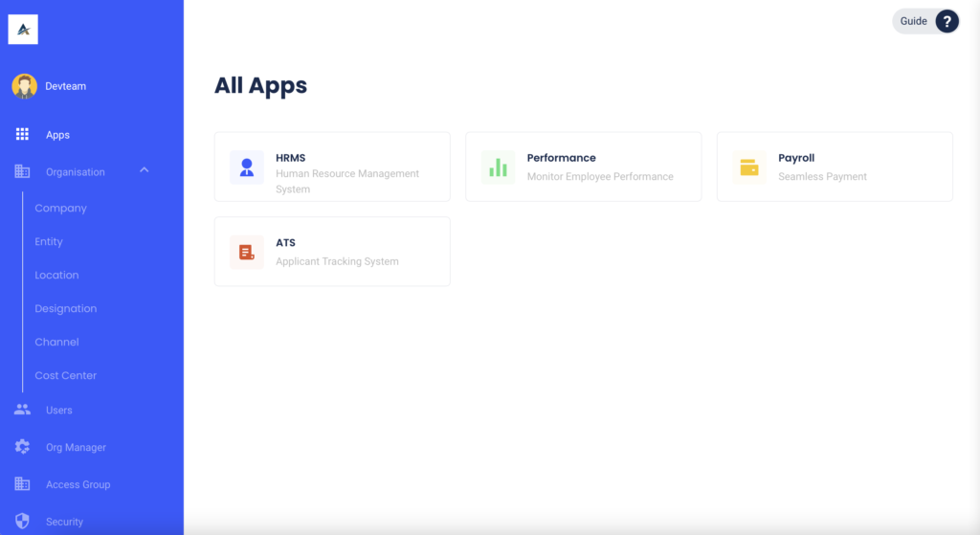This screenshot has height=535, width=980.
Task: Open Designation in the sidebar
Action: [65, 308]
